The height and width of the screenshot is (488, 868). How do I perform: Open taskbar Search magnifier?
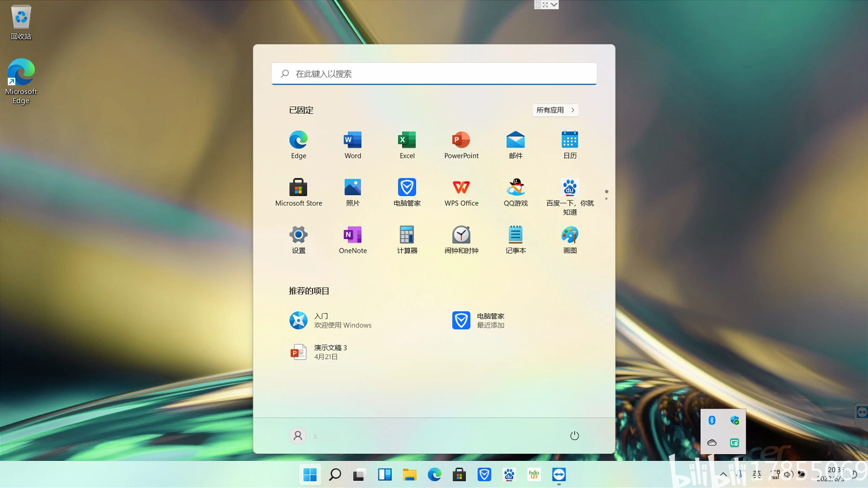pos(335,474)
